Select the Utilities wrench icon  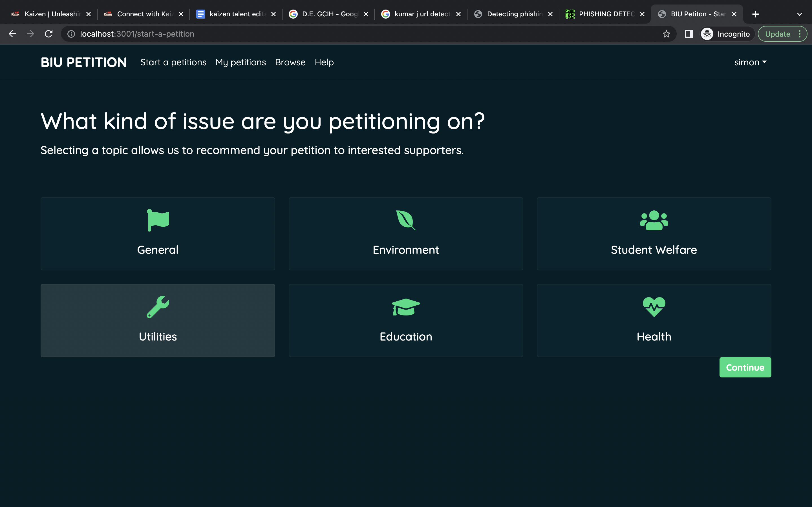(158, 307)
